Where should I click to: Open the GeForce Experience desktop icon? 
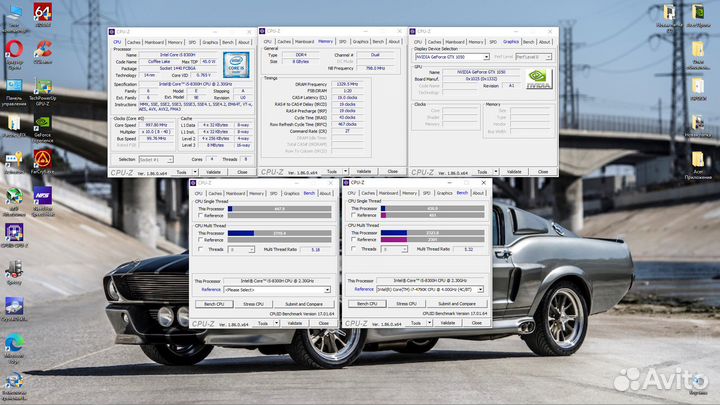pyautogui.click(x=43, y=124)
